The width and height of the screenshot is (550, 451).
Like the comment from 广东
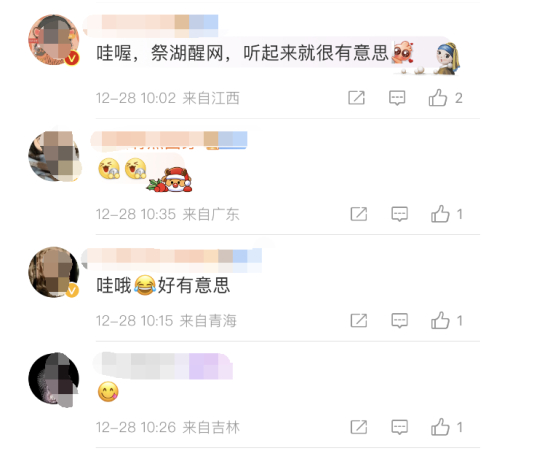(440, 214)
